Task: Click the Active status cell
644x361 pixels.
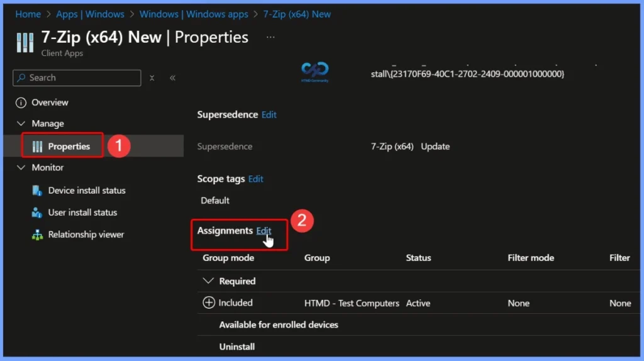Action: [x=418, y=303]
